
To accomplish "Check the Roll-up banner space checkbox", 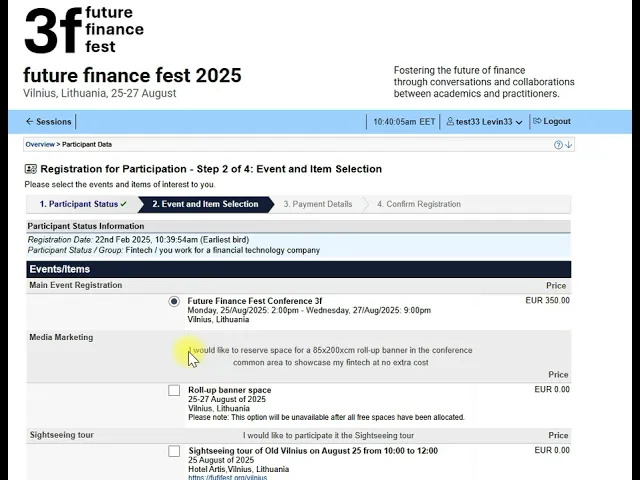I will 174,390.
